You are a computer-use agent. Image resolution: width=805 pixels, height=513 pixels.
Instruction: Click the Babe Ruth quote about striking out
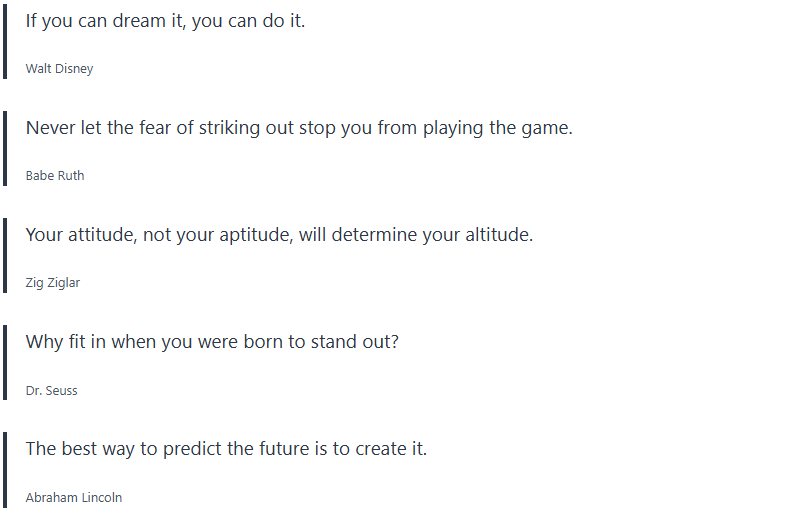[299, 128]
